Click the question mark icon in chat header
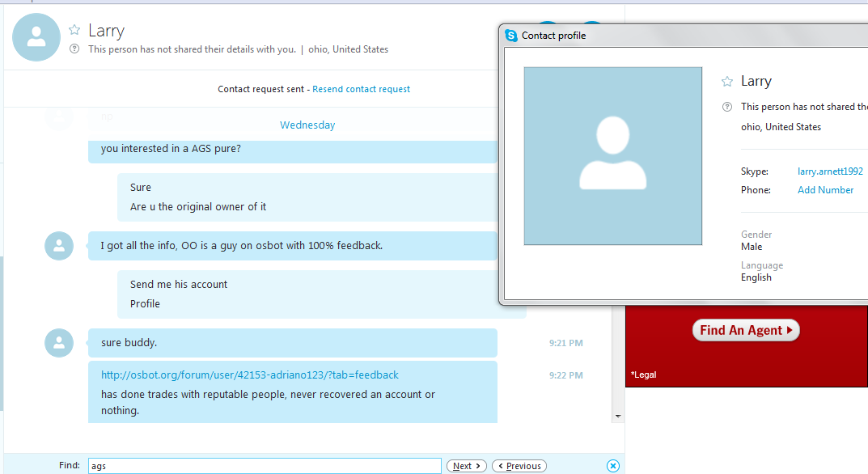 (74, 49)
